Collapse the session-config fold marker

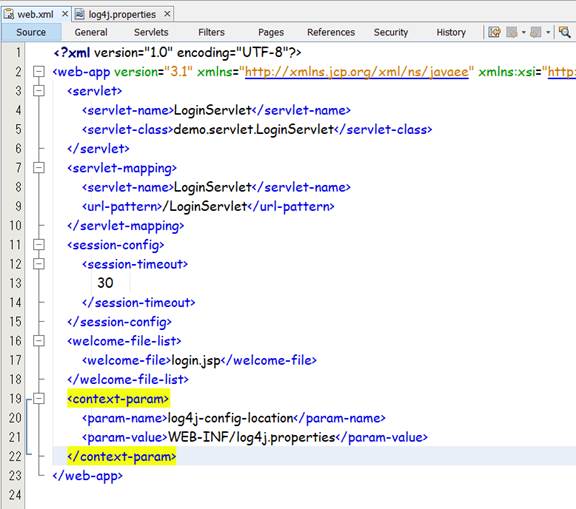point(39,245)
